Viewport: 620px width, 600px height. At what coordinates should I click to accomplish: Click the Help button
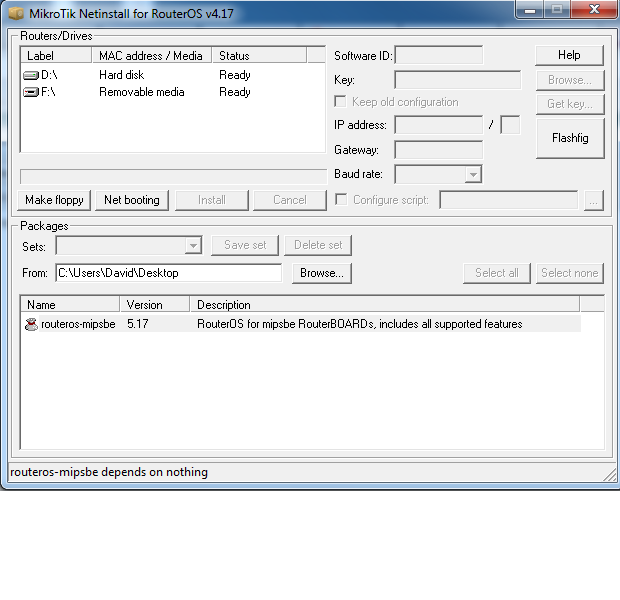pyautogui.click(x=569, y=55)
